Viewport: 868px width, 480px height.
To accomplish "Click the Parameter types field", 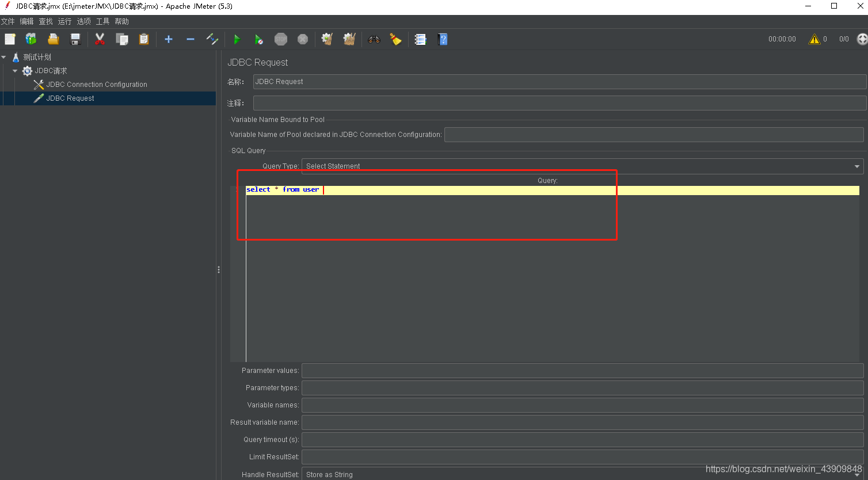I will (x=583, y=388).
